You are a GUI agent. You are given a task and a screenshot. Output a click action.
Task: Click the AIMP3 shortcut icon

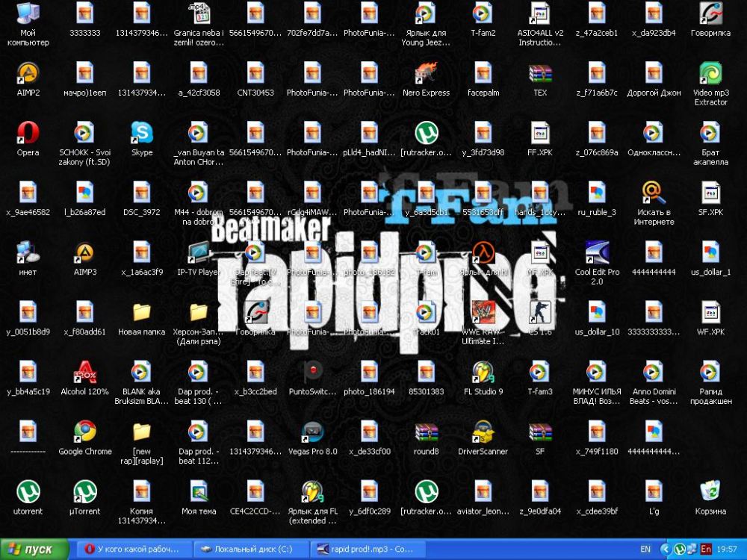click(85, 252)
